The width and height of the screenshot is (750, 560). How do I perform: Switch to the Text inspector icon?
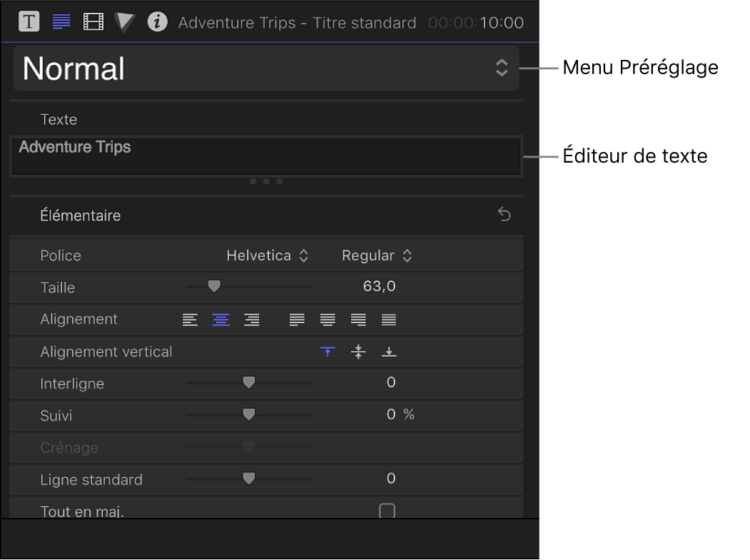coord(62,21)
